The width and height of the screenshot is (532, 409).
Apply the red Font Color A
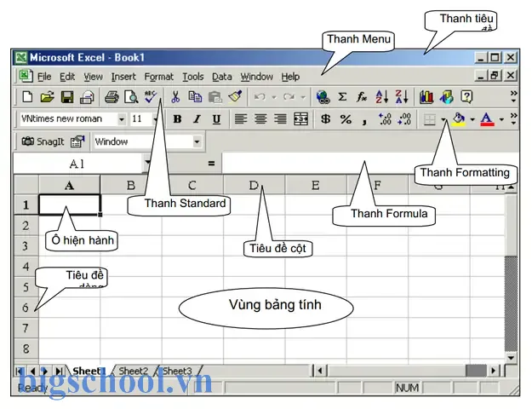pyautogui.click(x=487, y=119)
